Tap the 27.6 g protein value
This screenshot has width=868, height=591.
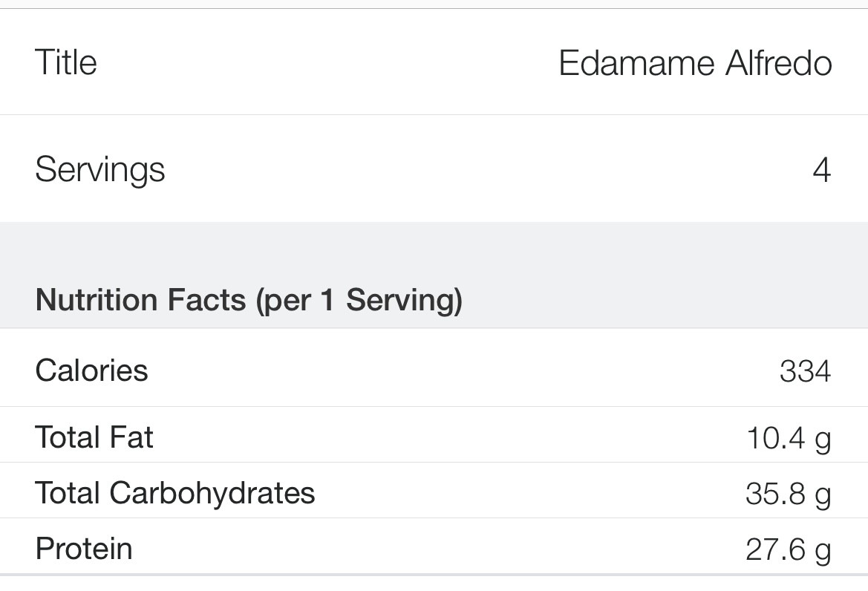pos(788,550)
